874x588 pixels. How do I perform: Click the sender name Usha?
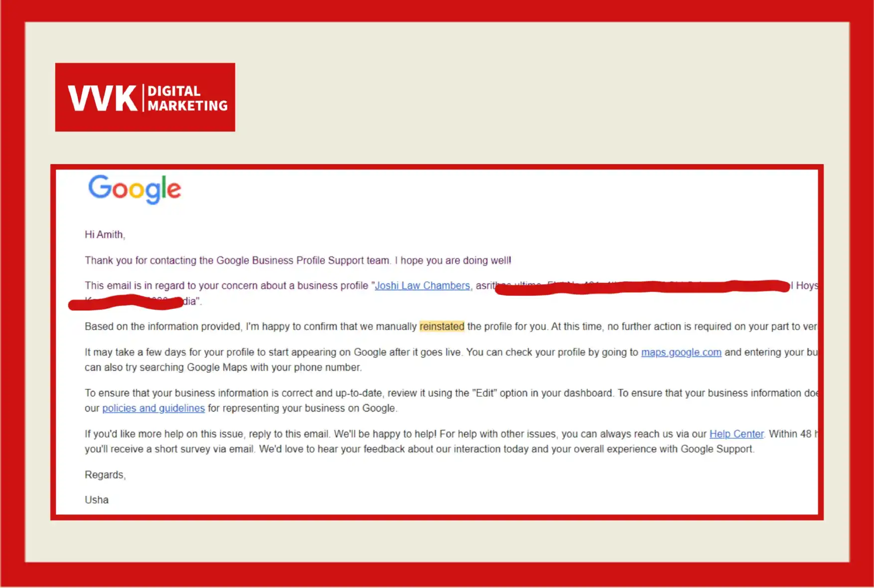pyautogui.click(x=97, y=499)
